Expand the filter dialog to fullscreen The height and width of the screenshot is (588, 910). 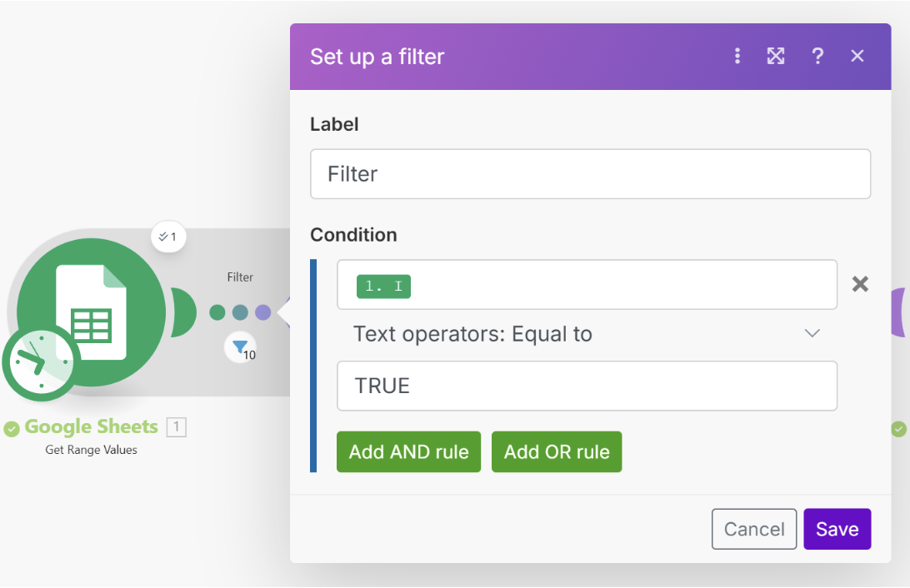[776, 57]
